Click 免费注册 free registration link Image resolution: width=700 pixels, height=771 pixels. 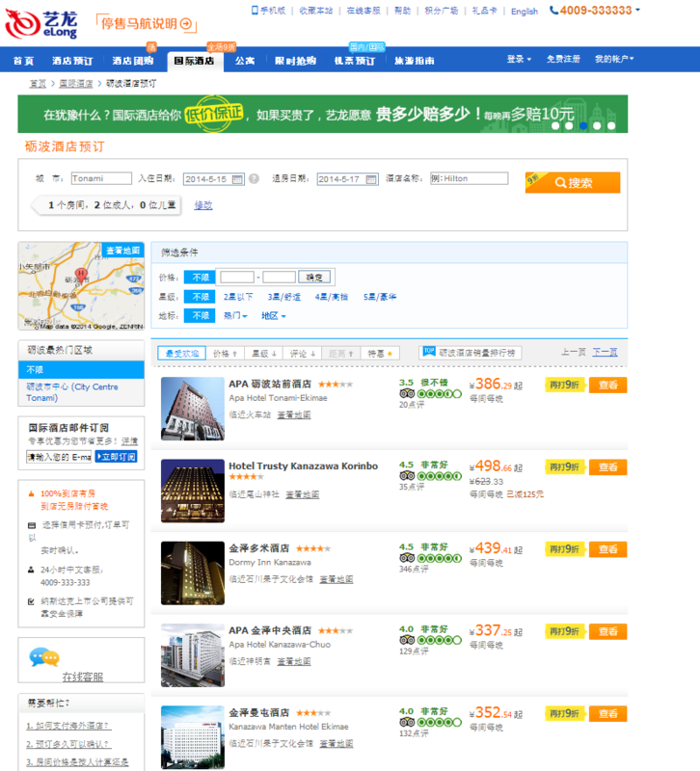[x=563, y=59]
